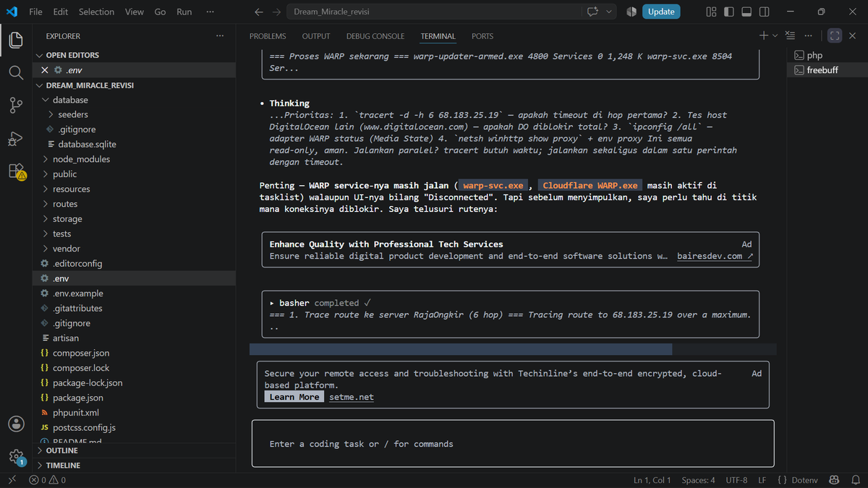Open Explorer more actions ellipsis

(220, 36)
